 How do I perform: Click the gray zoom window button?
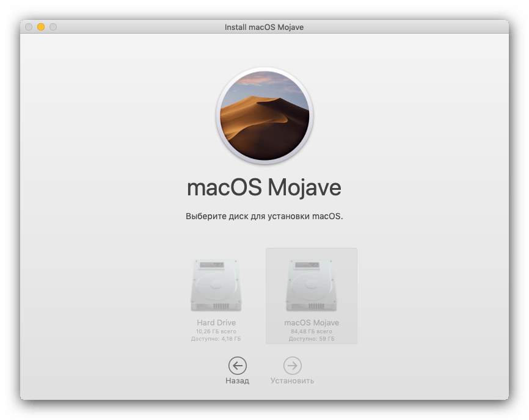pos(53,27)
